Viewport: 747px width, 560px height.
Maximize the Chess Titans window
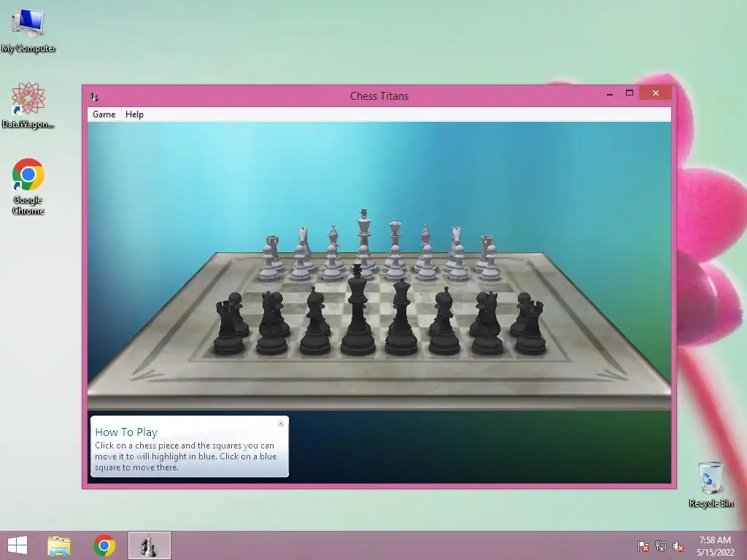630,93
